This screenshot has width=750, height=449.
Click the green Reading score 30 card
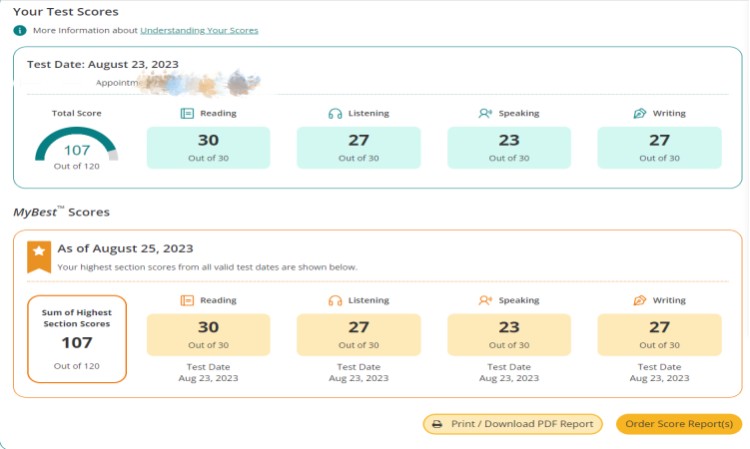pyautogui.click(x=208, y=147)
